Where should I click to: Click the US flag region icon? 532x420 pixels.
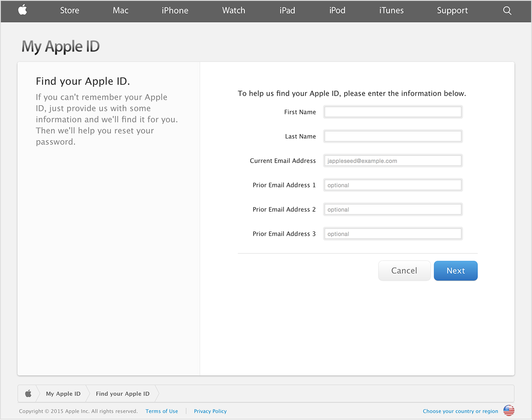coord(509,410)
